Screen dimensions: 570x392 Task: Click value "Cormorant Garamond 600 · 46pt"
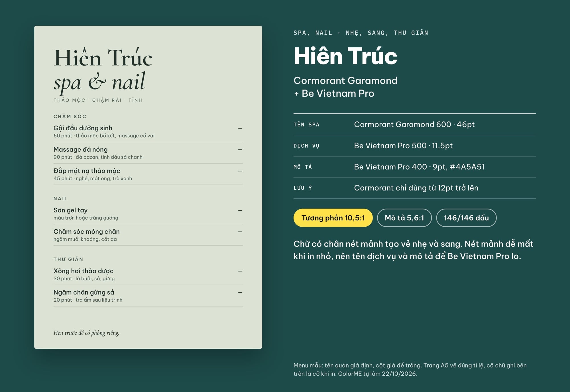point(414,124)
